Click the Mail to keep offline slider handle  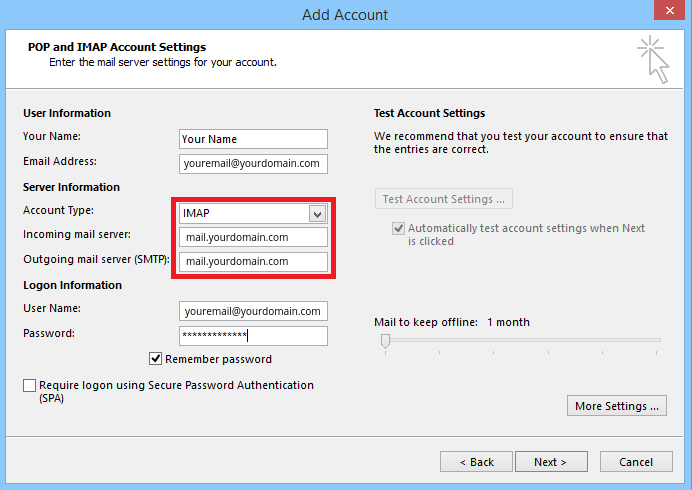click(385, 341)
